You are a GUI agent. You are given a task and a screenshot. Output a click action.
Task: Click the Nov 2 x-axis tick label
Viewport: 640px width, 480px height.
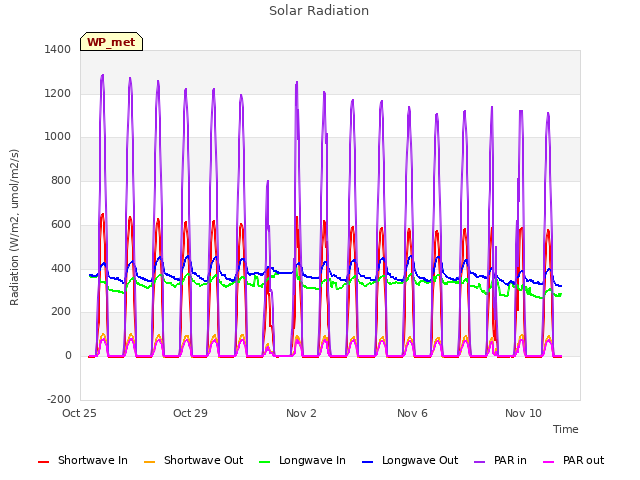[x=301, y=413]
